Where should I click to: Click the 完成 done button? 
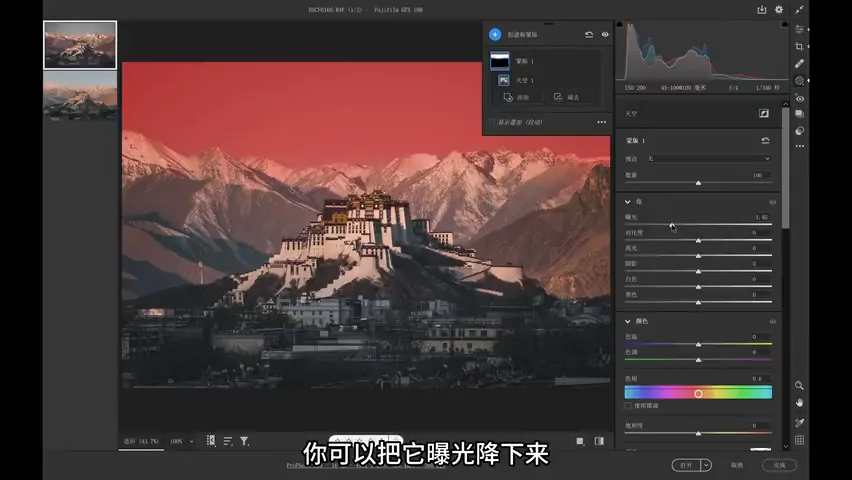(x=779, y=465)
